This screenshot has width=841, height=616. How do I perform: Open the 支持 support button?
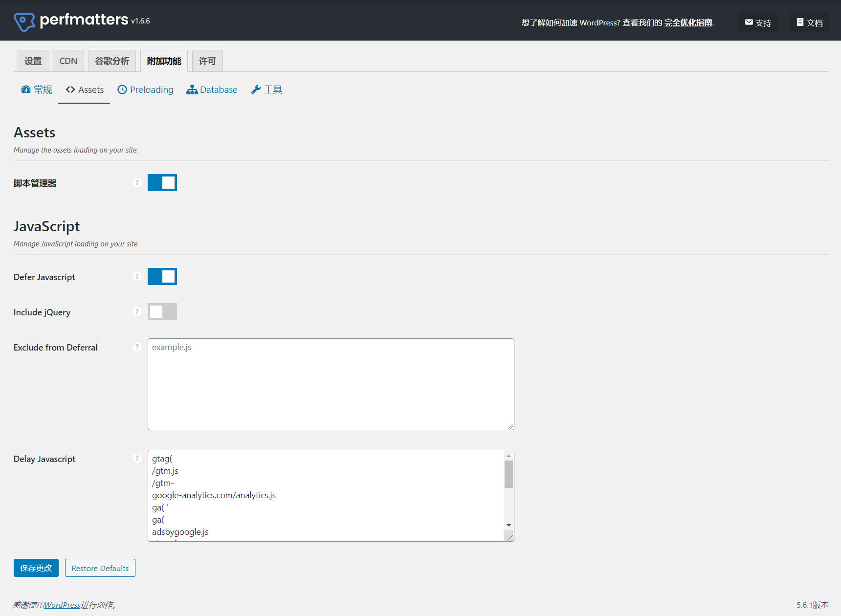[x=758, y=22]
